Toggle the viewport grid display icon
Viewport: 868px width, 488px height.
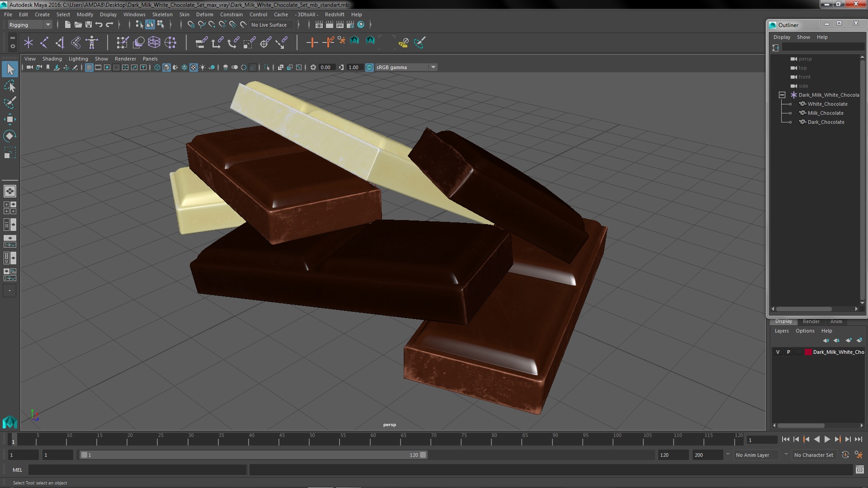coord(89,67)
